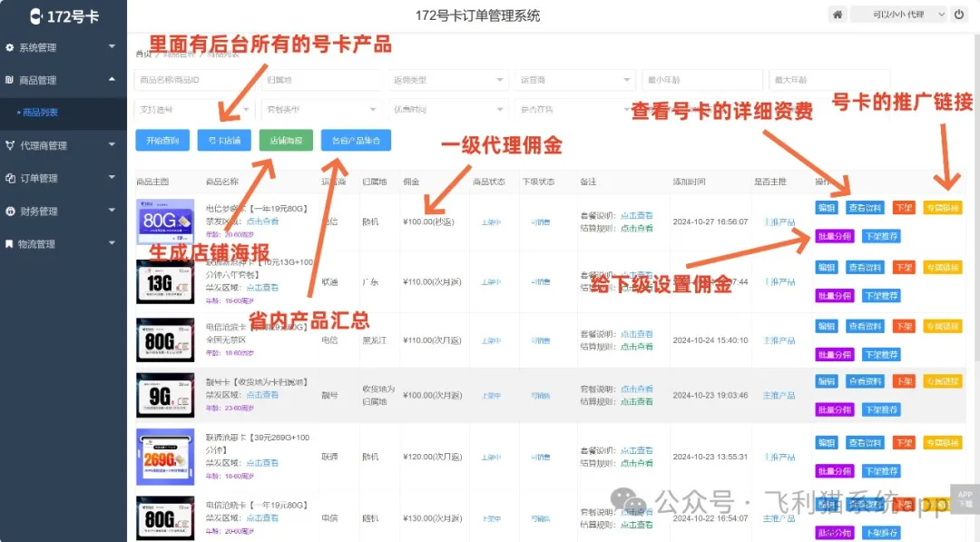Go to the home page via house icon

coord(838,15)
